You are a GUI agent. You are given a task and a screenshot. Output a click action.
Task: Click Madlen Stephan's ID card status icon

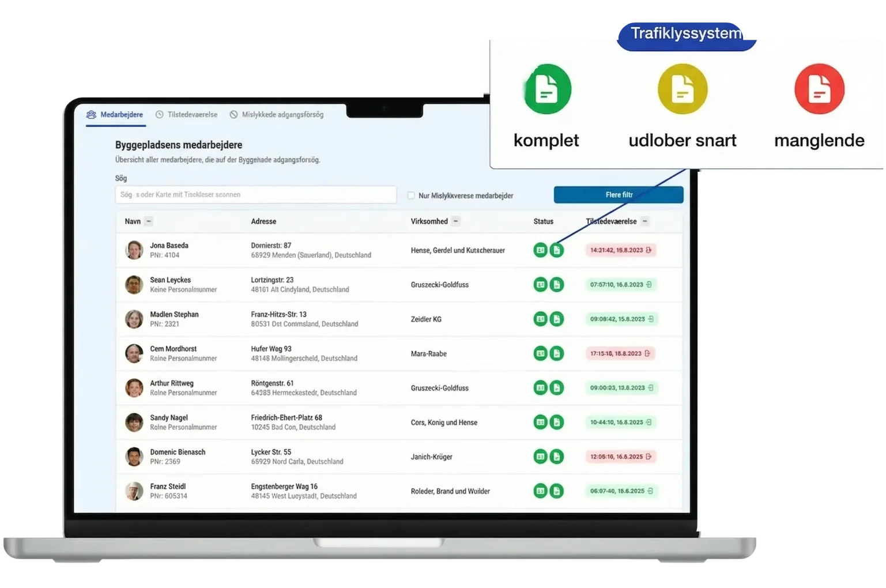click(540, 319)
